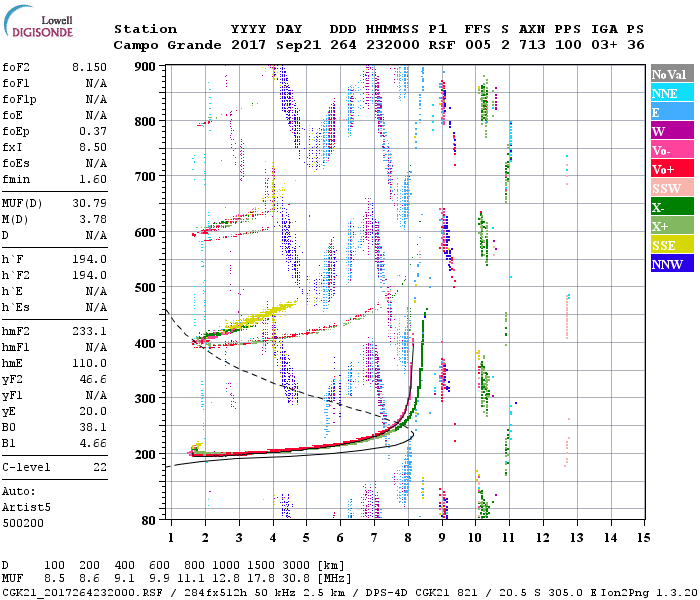The height and width of the screenshot is (600, 700).
Task: Click the Lowell Digisonde logo
Action: coord(38,21)
